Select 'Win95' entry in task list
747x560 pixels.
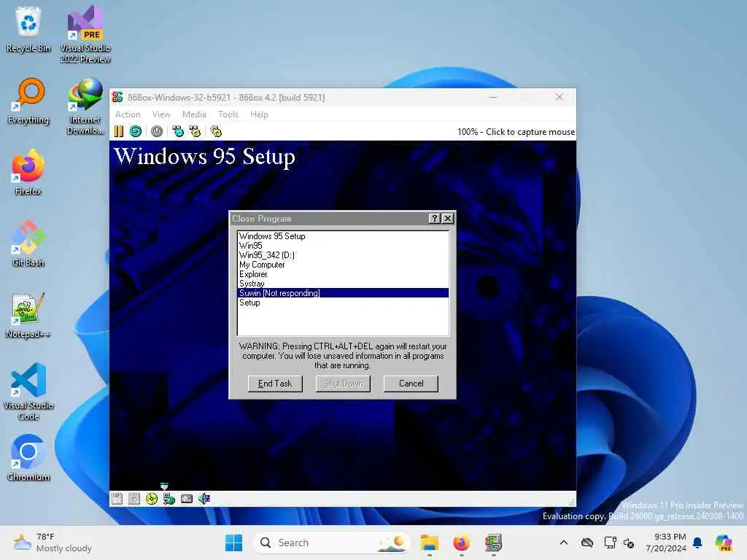click(x=343, y=246)
